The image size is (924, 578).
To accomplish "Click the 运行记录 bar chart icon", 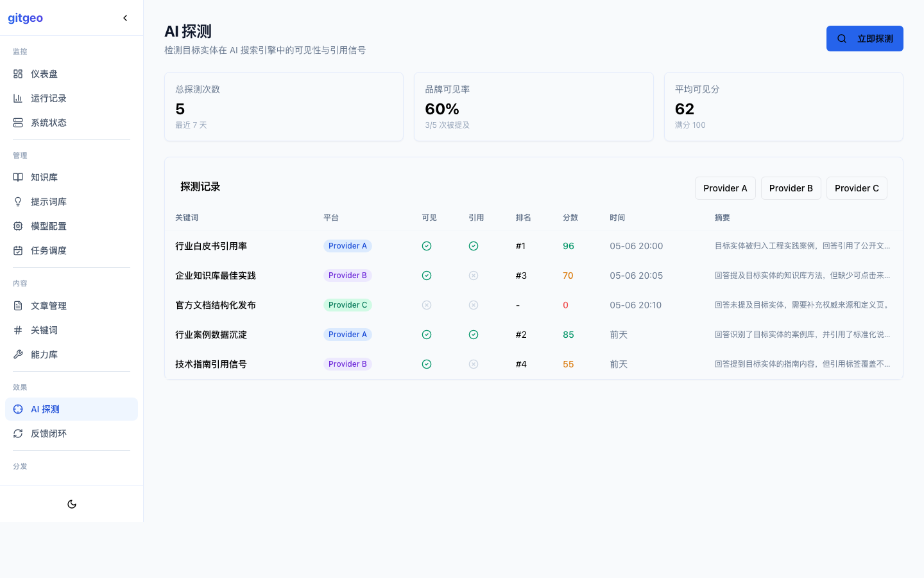I will [18, 98].
